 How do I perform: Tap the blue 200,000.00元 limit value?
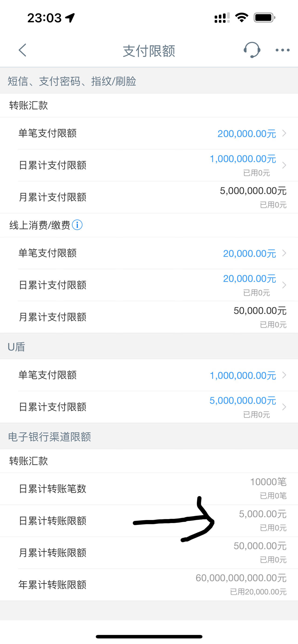point(247,134)
